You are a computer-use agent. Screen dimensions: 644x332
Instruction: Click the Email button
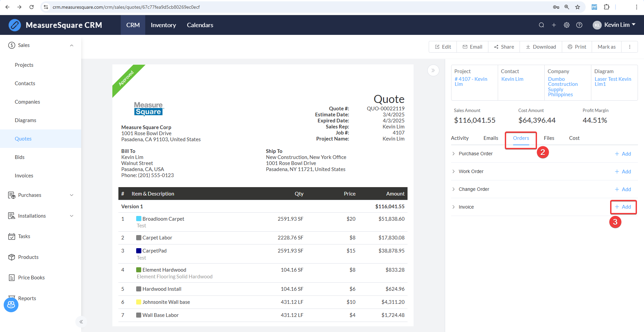[472, 47]
